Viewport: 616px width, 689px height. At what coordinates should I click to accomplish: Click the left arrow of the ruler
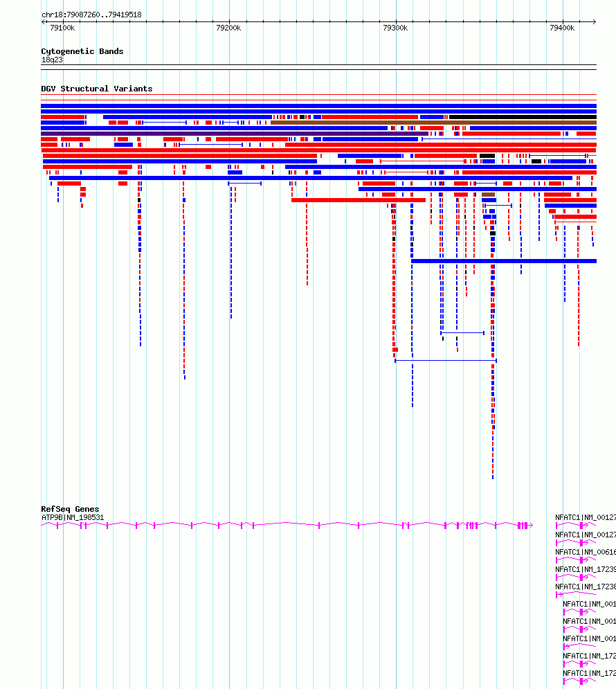43,21
